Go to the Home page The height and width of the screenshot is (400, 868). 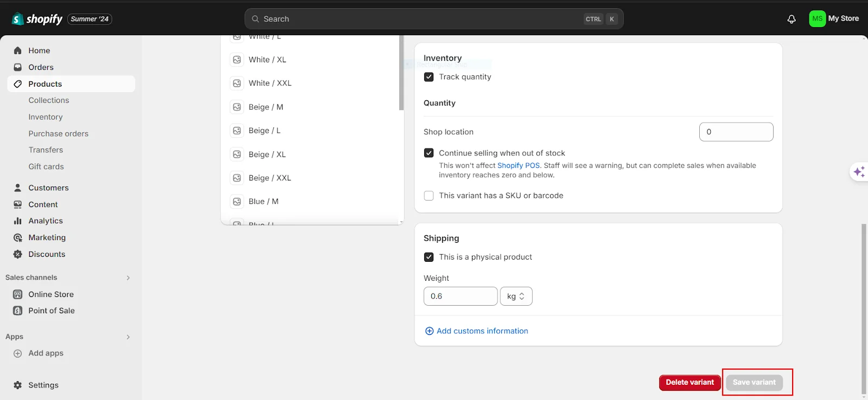(x=39, y=50)
